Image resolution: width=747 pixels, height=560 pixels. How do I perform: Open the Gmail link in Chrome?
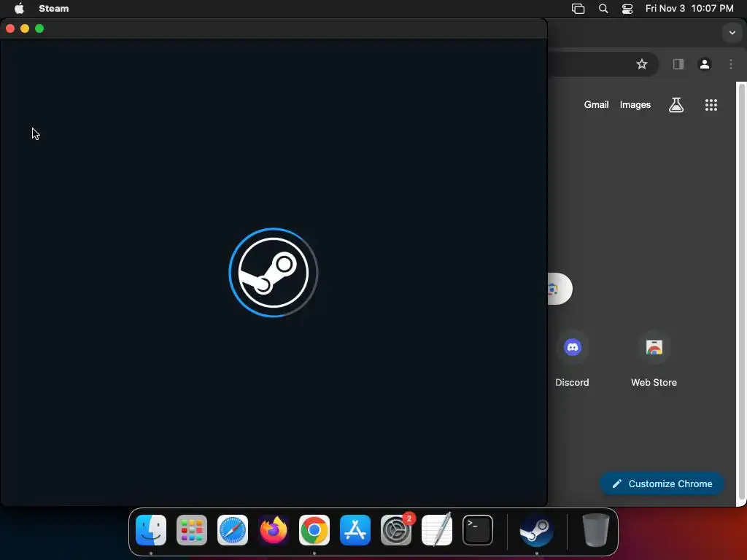click(597, 105)
